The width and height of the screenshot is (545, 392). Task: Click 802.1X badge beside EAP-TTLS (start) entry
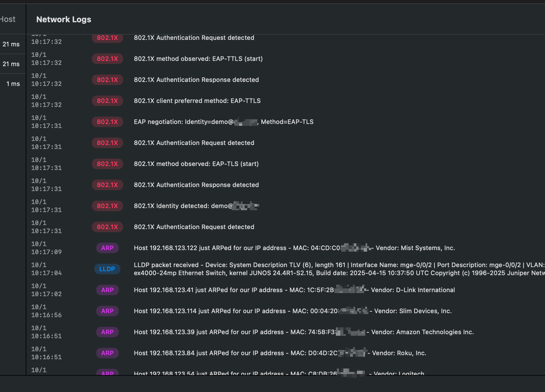[x=107, y=59]
